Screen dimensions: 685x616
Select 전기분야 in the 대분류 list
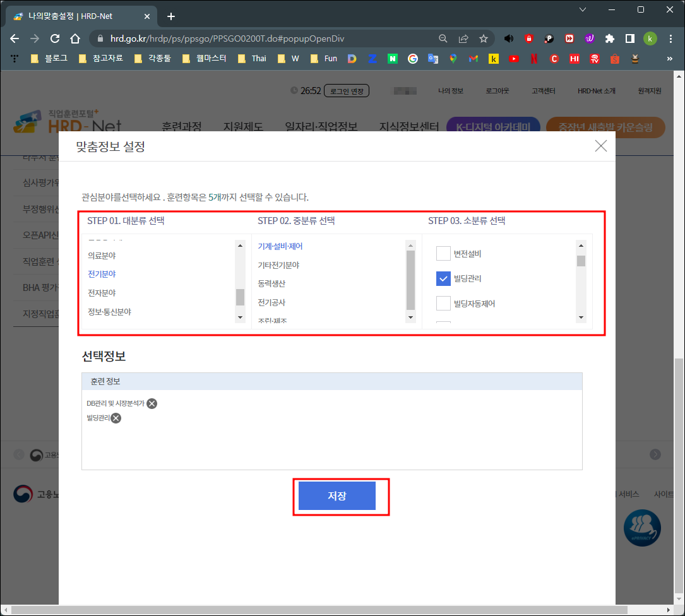[102, 274]
